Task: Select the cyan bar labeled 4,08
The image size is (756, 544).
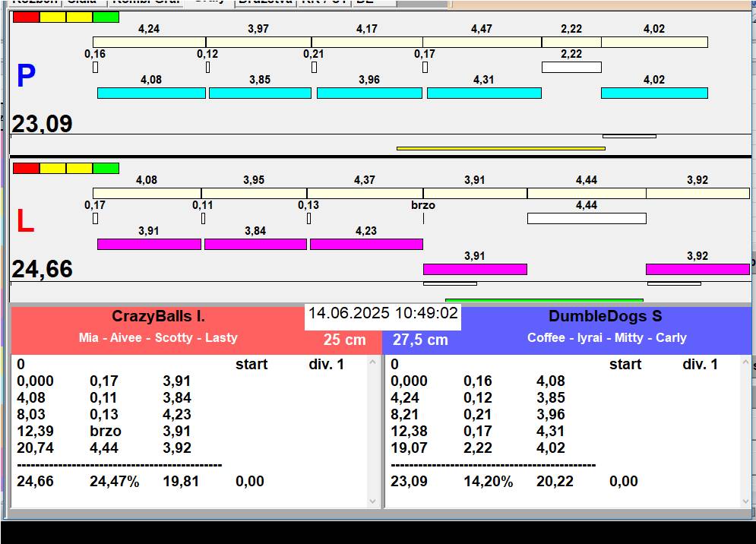Action: (151, 93)
